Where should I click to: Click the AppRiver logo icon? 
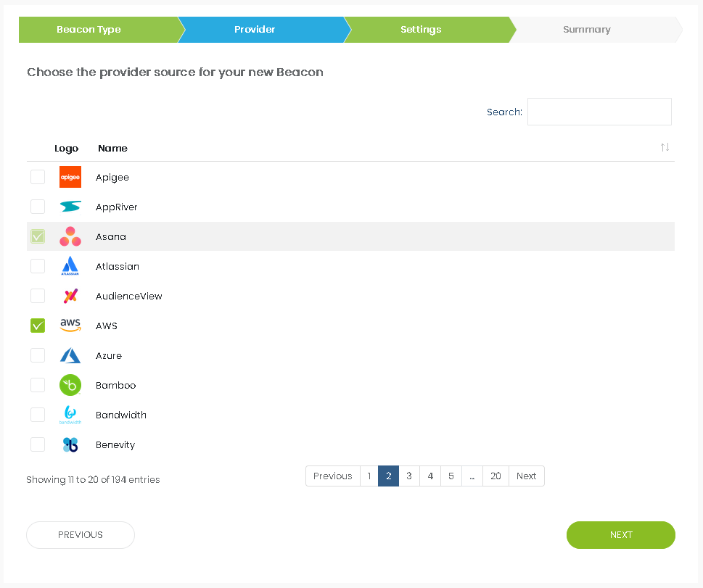pyautogui.click(x=70, y=207)
